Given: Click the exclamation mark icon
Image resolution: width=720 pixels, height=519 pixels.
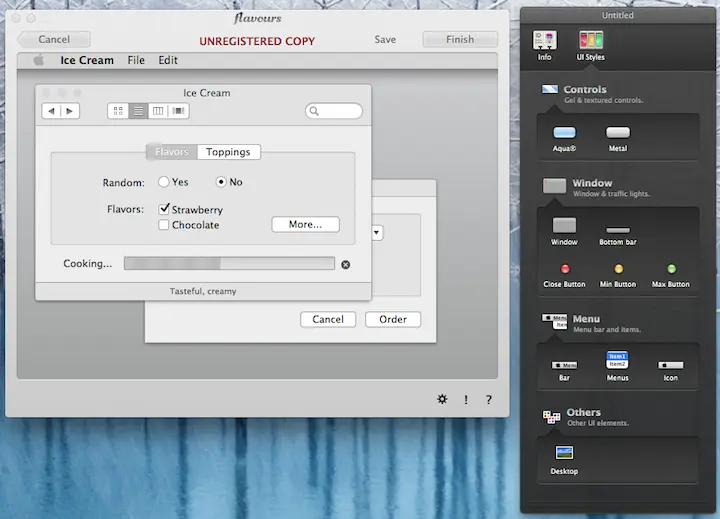Looking at the screenshot, I should tap(466, 400).
